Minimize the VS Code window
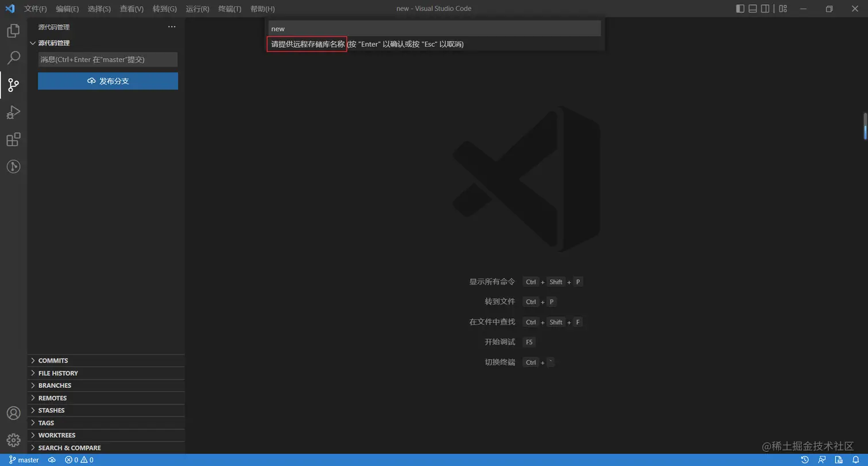This screenshot has height=466, width=868. click(x=803, y=9)
